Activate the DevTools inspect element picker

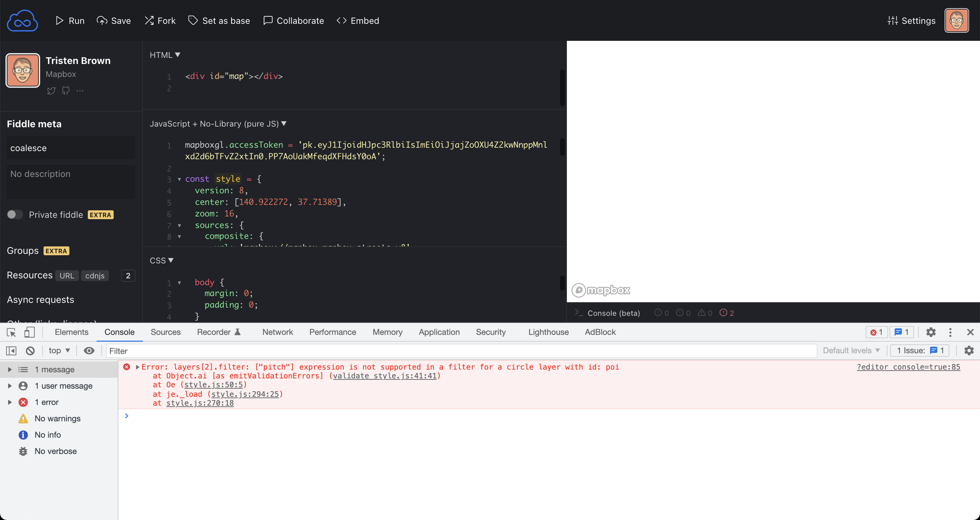(12, 332)
